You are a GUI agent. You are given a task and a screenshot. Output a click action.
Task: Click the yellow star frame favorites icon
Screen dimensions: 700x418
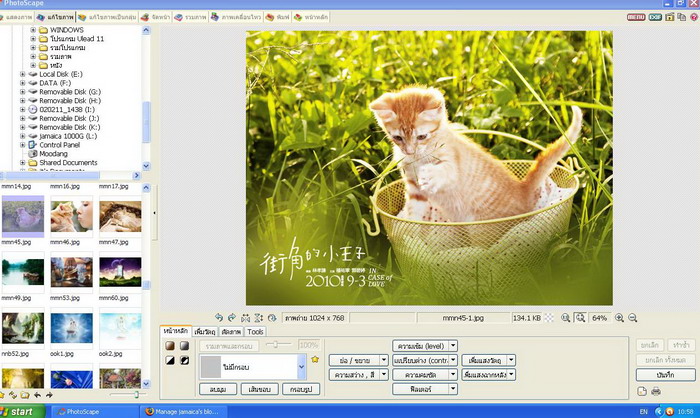click(x=315, y=359)
